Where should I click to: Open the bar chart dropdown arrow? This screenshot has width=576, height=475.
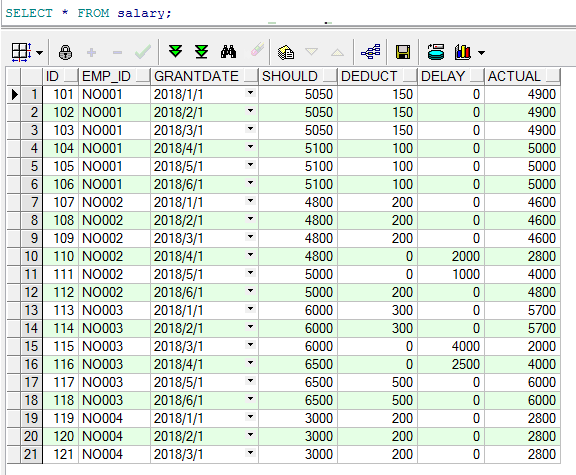(481, 53)
